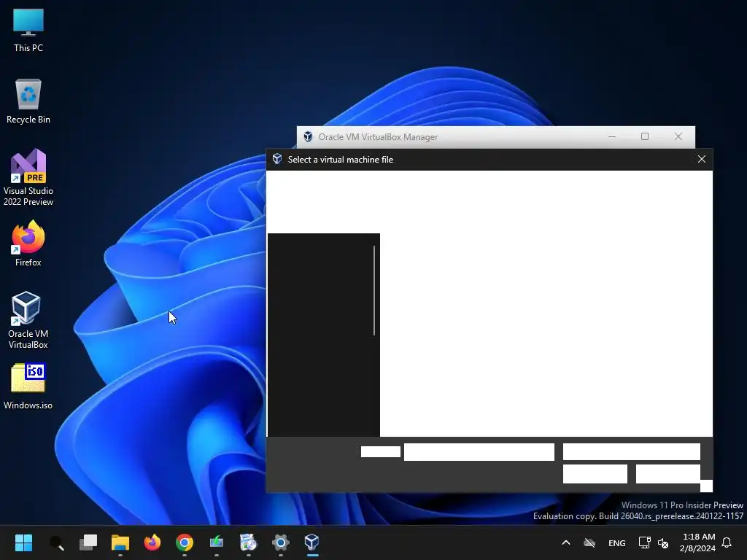Switch to Google Chrome in taskbar
Image resolution: width=747 pixels, height=560 pixels.
point(185,542)
